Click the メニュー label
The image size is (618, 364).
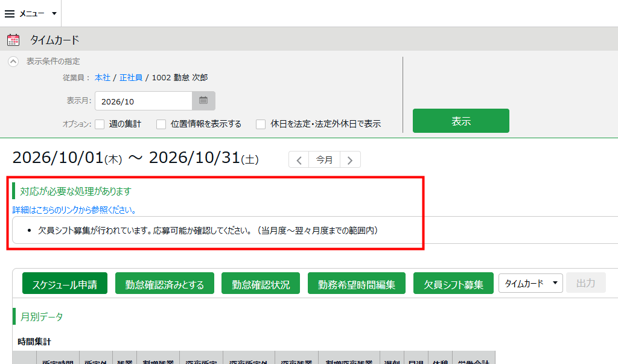pos(32,14)
